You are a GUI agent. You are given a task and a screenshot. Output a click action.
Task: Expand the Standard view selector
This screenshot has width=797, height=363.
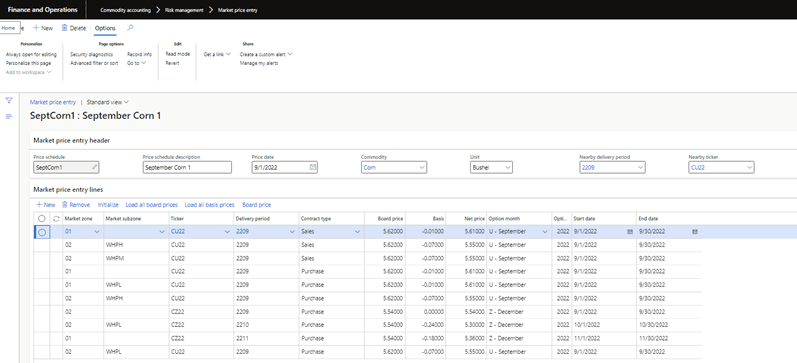tap(108, 102)
